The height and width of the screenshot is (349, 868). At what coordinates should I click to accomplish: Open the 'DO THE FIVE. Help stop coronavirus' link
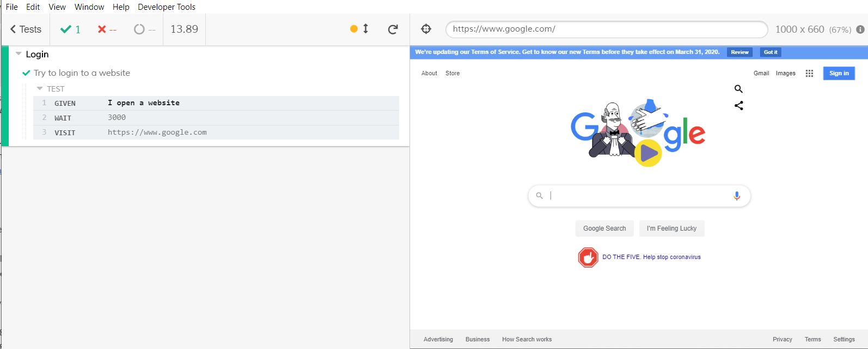651,257
